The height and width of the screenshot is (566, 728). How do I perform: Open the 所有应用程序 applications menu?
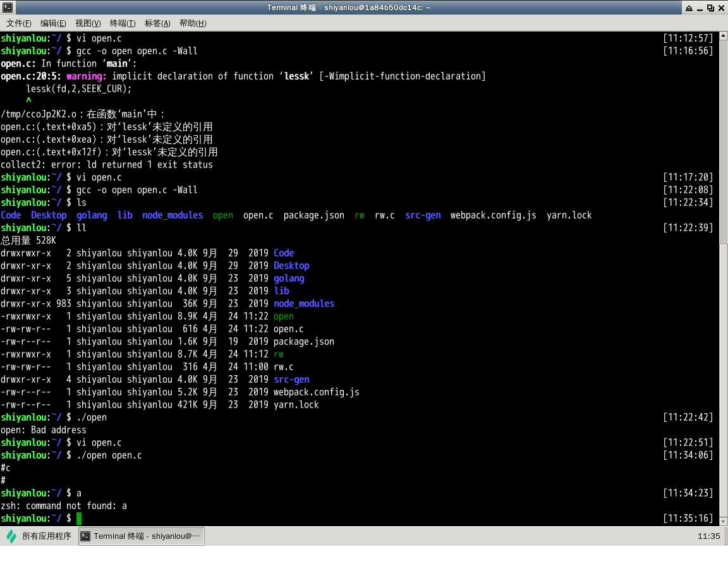tap(39, 536)
